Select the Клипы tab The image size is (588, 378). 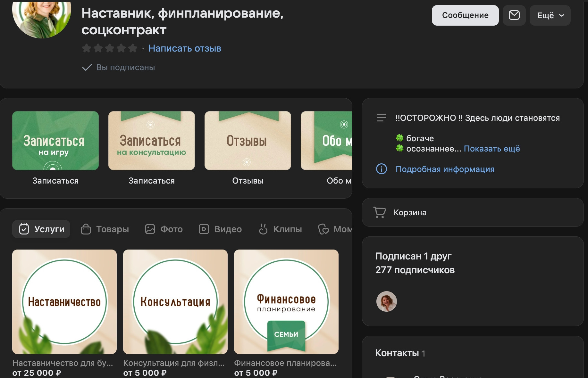point(280,229)
